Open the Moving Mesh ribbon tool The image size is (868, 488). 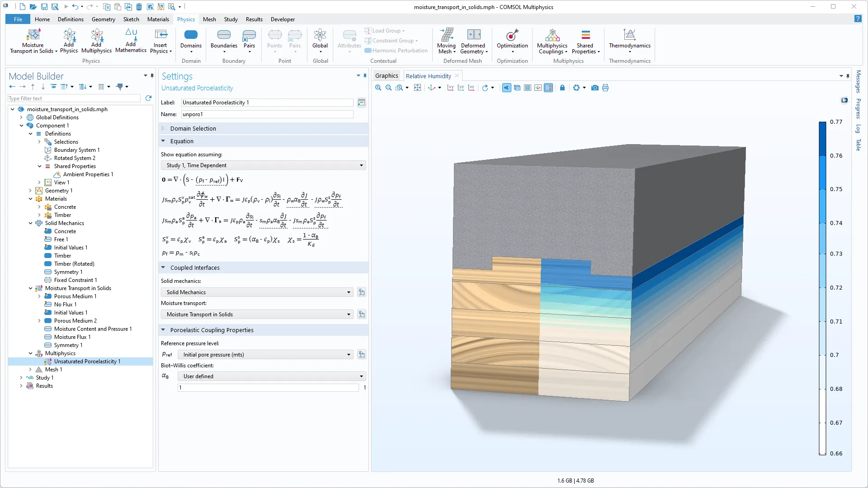point(446,41)
